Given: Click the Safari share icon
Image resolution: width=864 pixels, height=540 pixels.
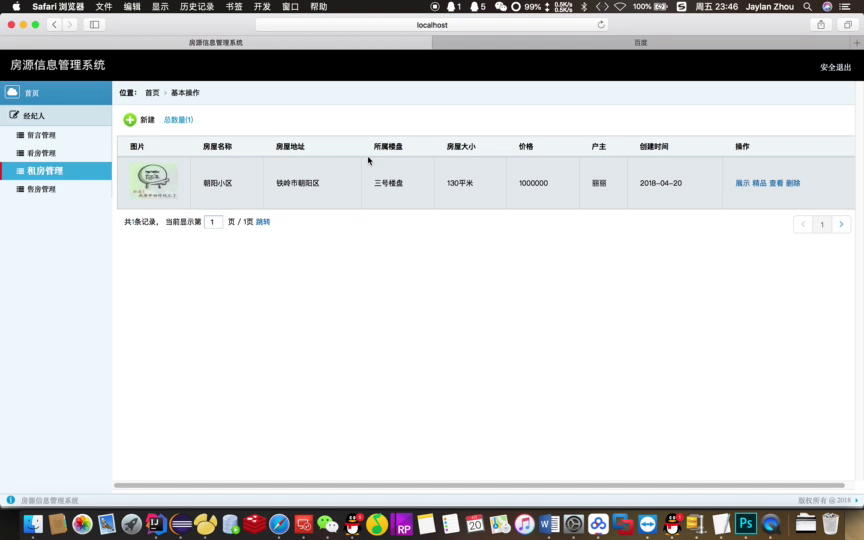Looking at the screenshot, I should tap(821, 24).
